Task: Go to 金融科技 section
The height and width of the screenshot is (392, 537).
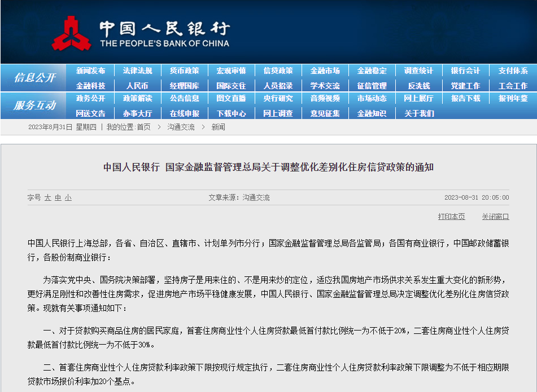Action: point(90,86)
